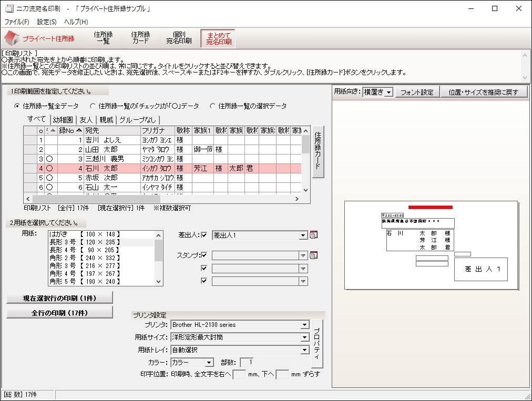Screen dimensions: 532x401
Task: Click the フォント設定 button
Action: click(417, 92)
